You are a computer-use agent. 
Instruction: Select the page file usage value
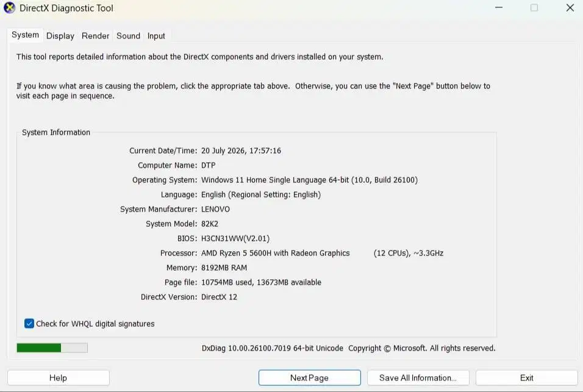(x=261, y=282)
